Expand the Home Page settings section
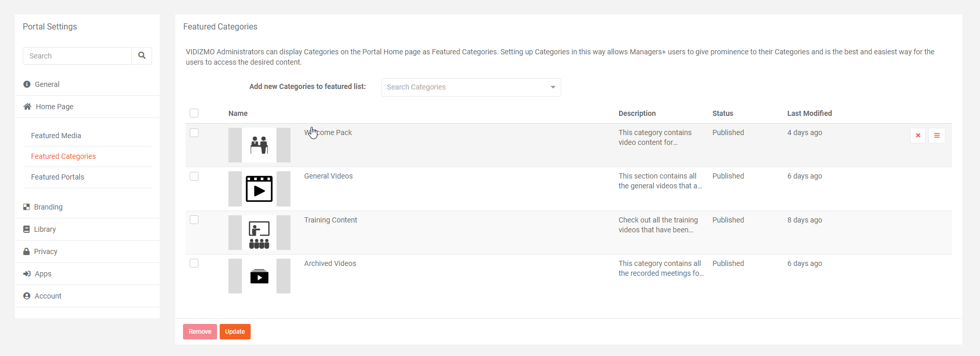This screenshot has height=356, width=980. 54,107
